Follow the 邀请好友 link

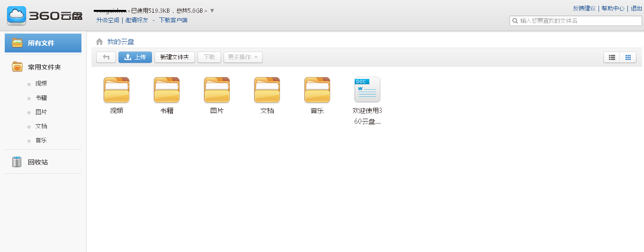tap(137, 20)
